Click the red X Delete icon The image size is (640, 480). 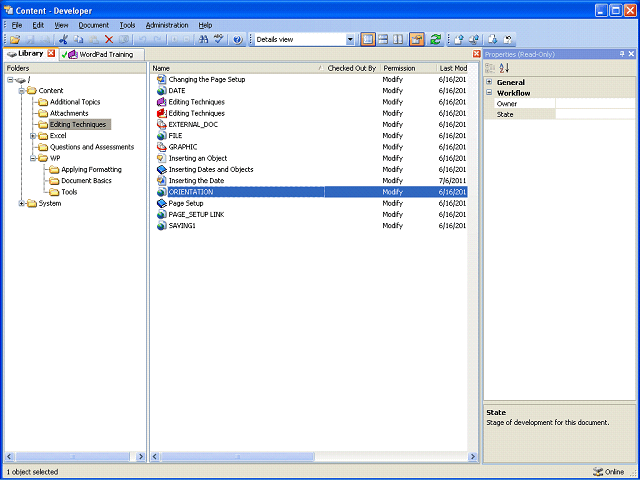point(109,40)
